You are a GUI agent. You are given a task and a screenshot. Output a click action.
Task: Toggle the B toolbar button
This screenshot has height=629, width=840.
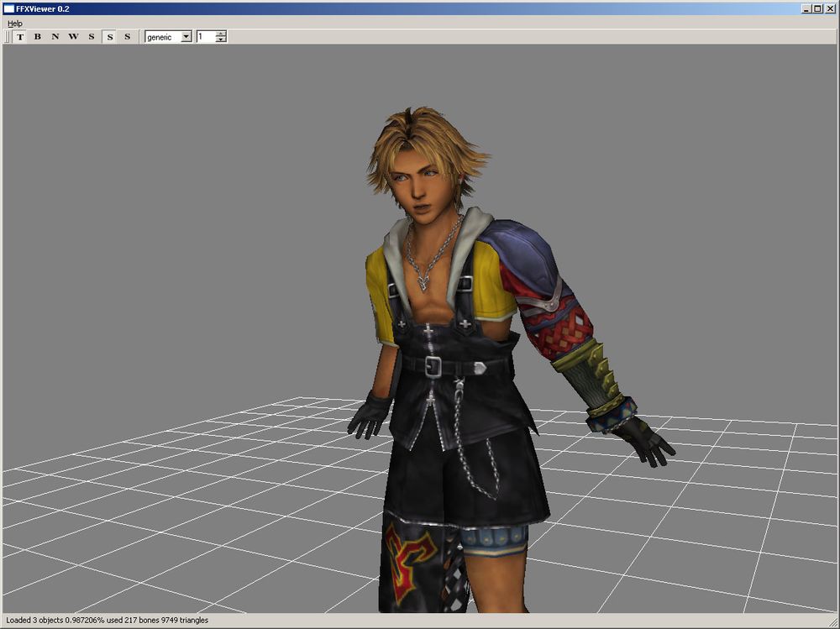(38, 37)
